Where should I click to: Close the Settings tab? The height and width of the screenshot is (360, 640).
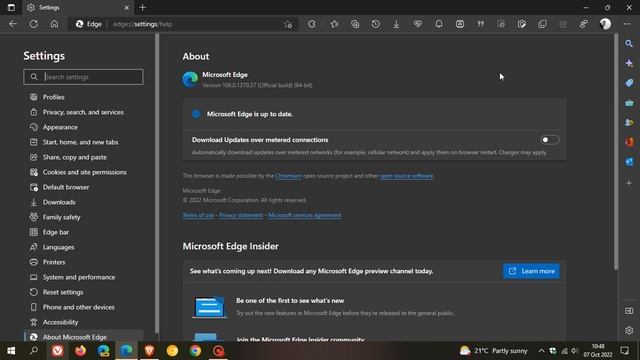point(127,7)
